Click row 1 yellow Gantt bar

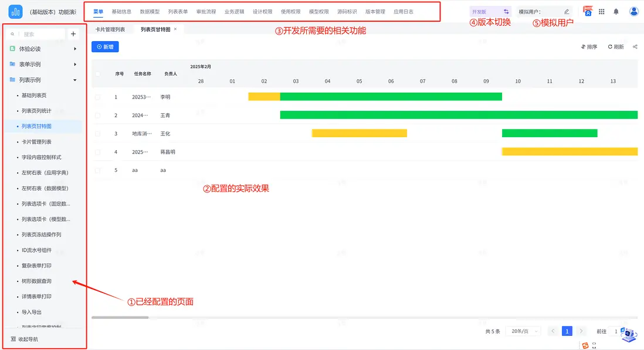[264, 97]
